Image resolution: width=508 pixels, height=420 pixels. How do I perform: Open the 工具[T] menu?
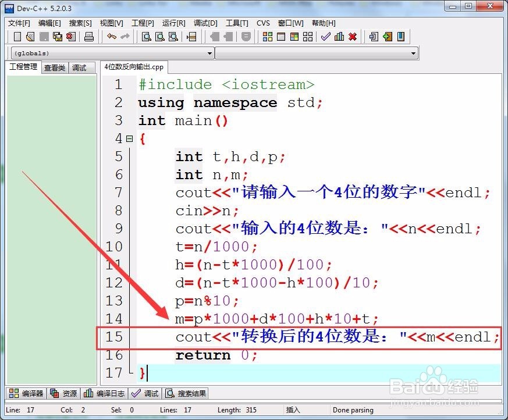coord(237,23)
